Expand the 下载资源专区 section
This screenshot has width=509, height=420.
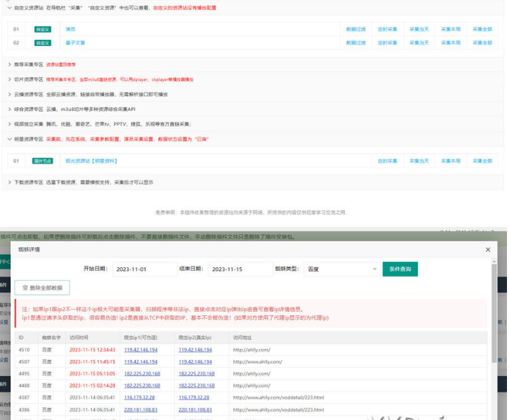point(9,182)
